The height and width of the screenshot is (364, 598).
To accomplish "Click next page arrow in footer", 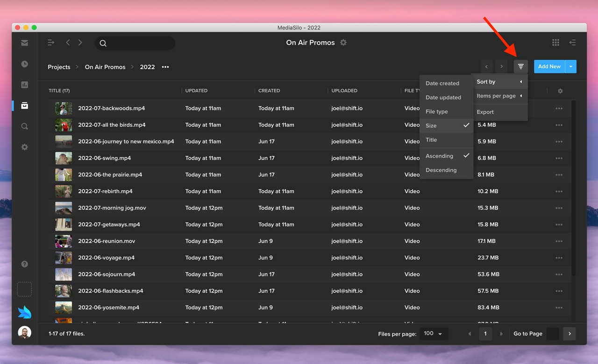I will 501,334.
